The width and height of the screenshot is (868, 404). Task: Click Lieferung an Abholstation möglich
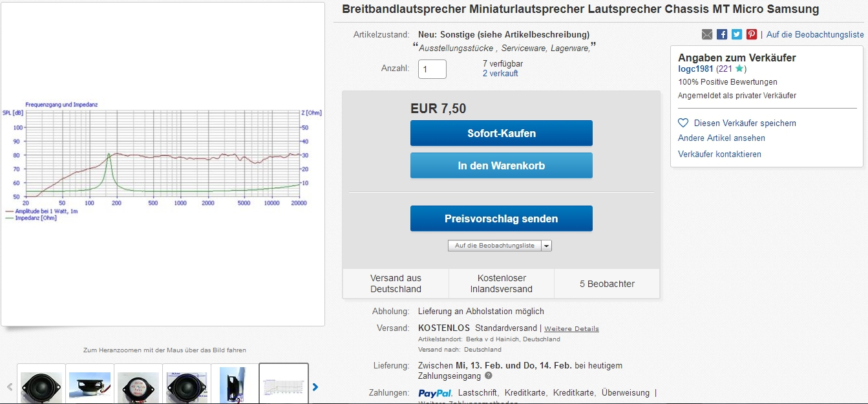pos(481,311)
